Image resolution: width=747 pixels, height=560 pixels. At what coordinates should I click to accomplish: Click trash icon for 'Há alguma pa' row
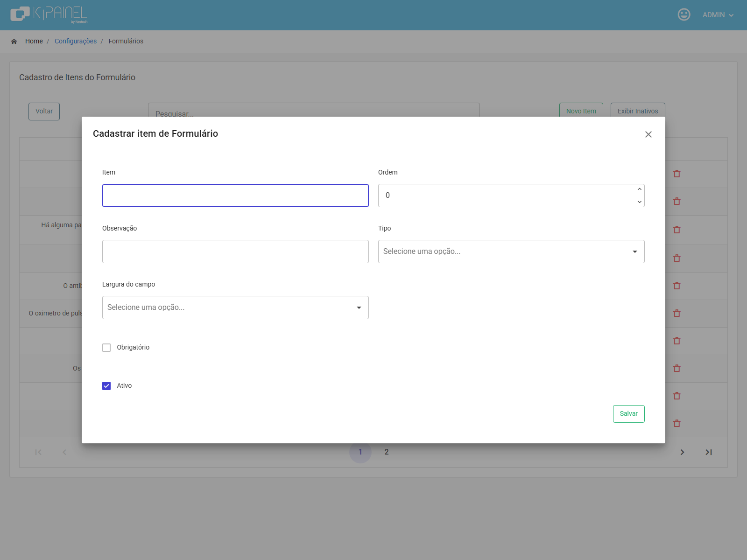[677, 230]
